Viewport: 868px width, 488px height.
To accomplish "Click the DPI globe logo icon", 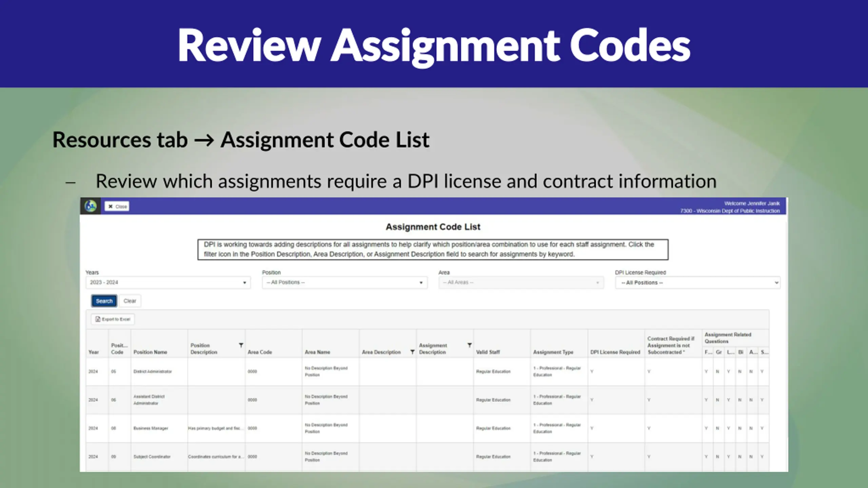I will click(91, 206).
